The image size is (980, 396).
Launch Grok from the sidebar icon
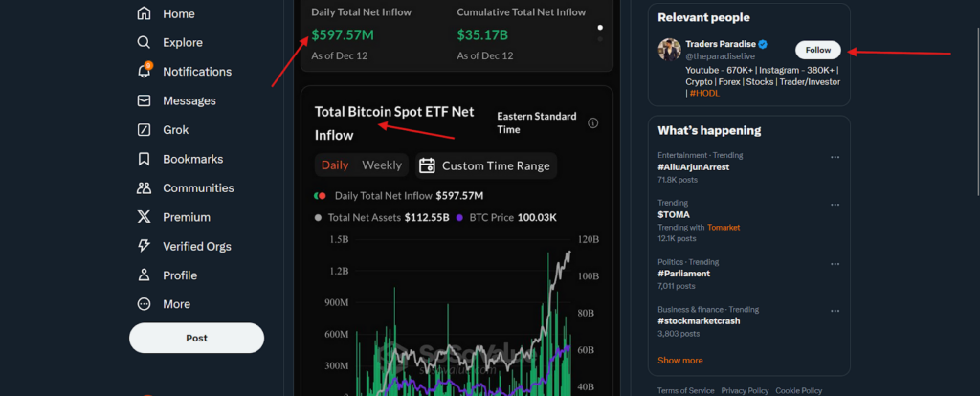(144, 130)
